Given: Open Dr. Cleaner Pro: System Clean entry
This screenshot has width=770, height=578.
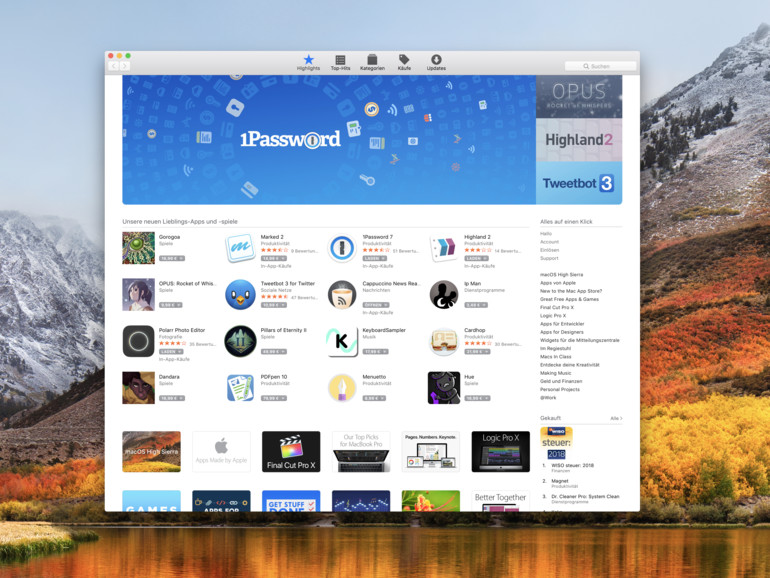Looking at the screenshot, I should (585, 496).
